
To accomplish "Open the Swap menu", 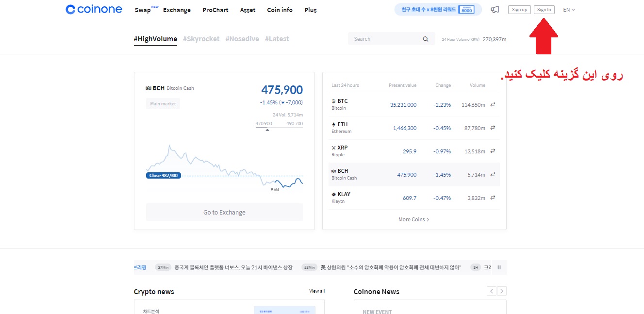I will click(x=143, y=10).
